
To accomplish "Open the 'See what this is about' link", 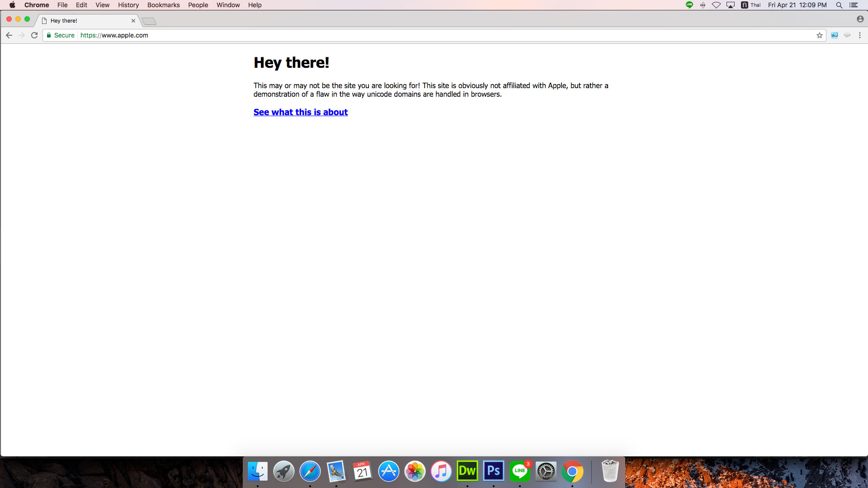I will point(300,112).
